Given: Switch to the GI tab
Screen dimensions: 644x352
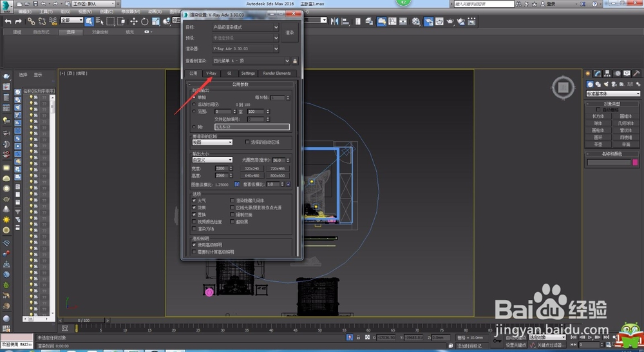Looking at the screenshot, I should click(229, 73).
